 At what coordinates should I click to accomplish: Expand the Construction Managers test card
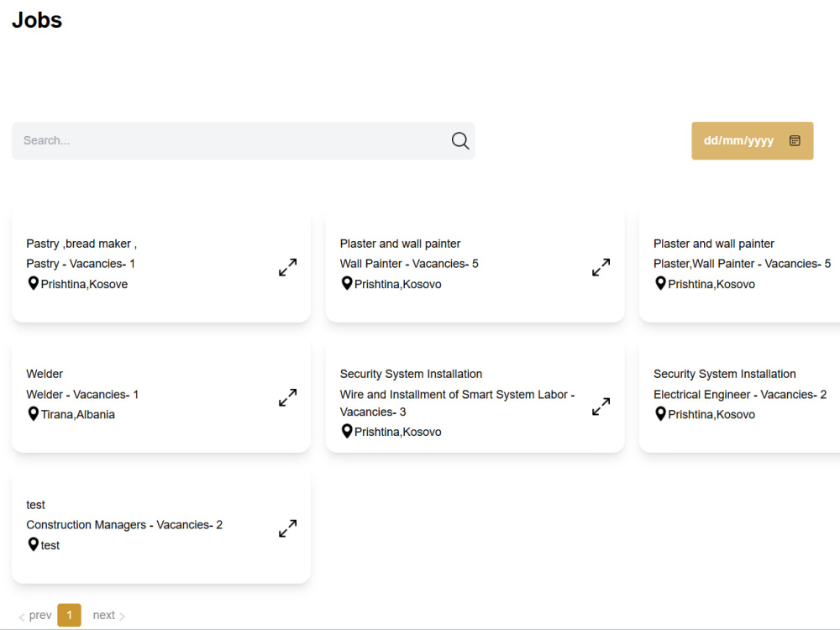pos(287,528)
